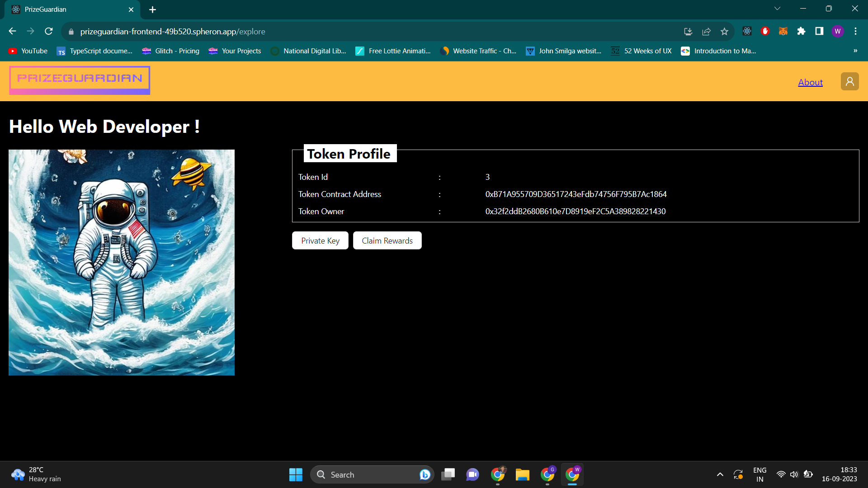Viewport: 868px width, 488px height.
Task: Open the Glitch - Pricing bookmark
Action: (171, 51)
